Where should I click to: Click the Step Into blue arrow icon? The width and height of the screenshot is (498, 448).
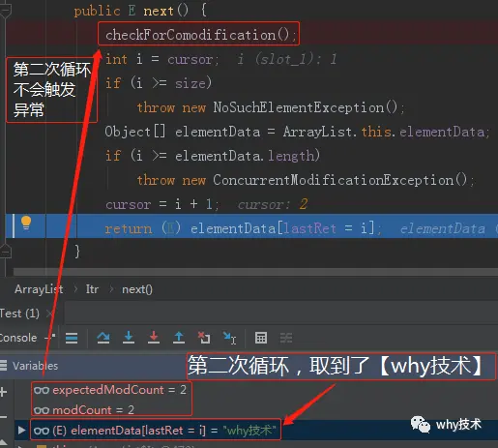coord(129,338)
